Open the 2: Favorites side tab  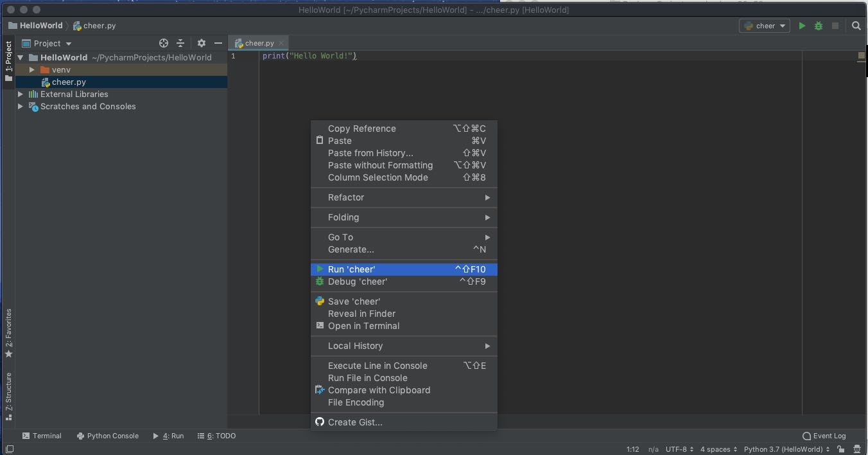(8, 333)
